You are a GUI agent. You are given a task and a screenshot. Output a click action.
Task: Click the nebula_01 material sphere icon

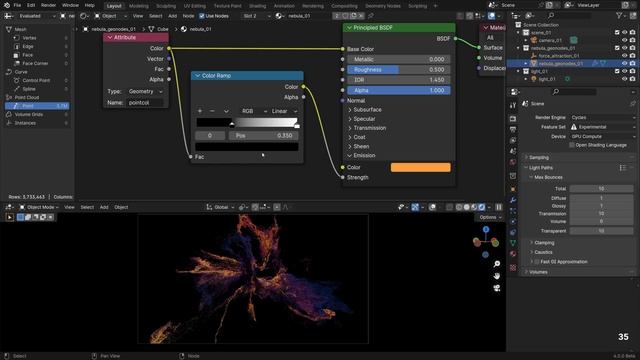point(279,16)
